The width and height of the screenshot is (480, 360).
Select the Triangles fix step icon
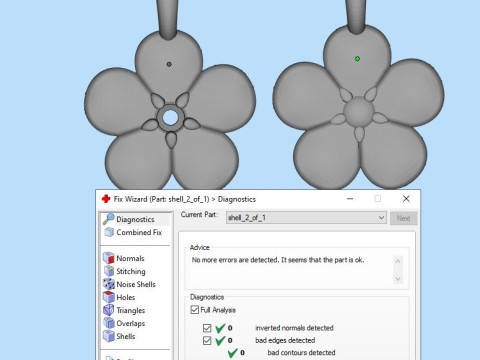click(109, 310)
